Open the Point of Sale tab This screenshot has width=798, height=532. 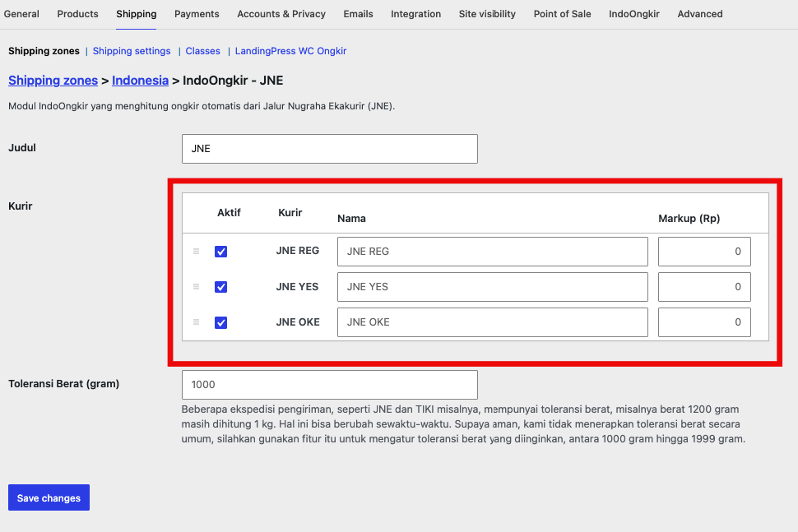(x=562, y=14)
